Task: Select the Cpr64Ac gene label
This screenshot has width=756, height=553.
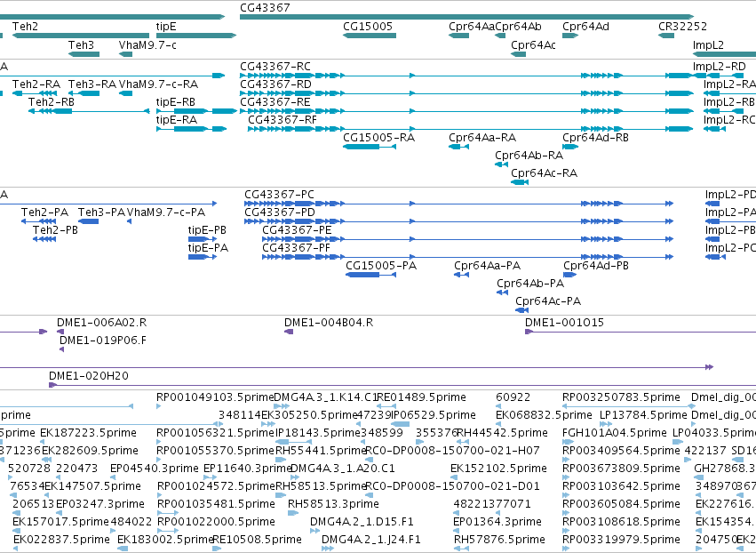Action: (533, 44)
